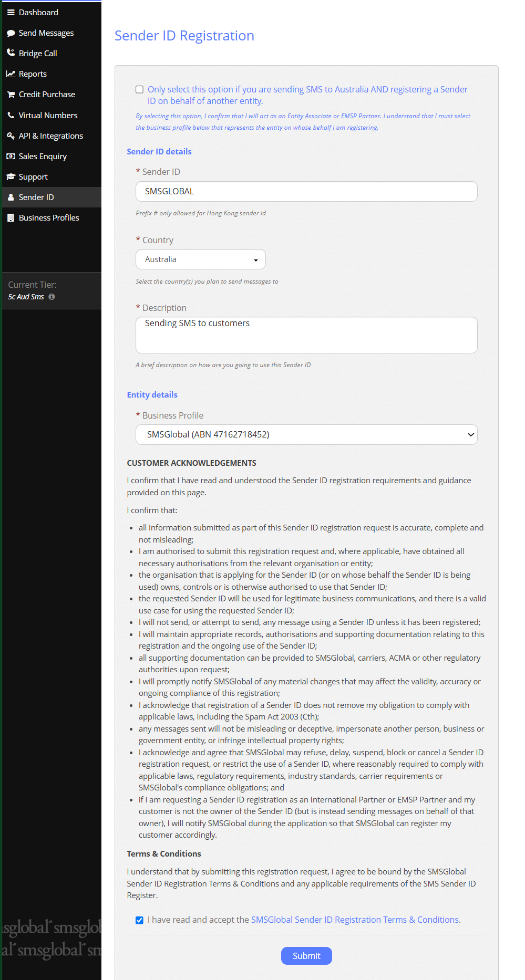Expand the Business Profile select box
525x980 pixels.
306,435
